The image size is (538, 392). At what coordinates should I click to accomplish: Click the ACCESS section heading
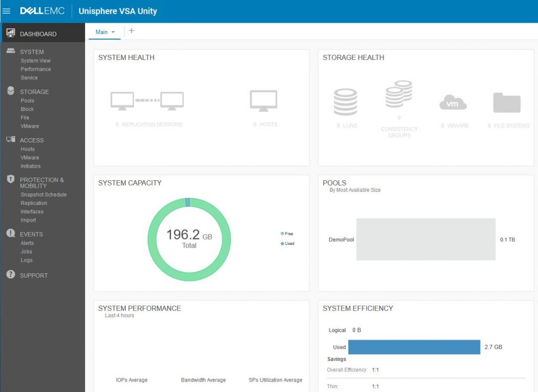coord(32,140)
